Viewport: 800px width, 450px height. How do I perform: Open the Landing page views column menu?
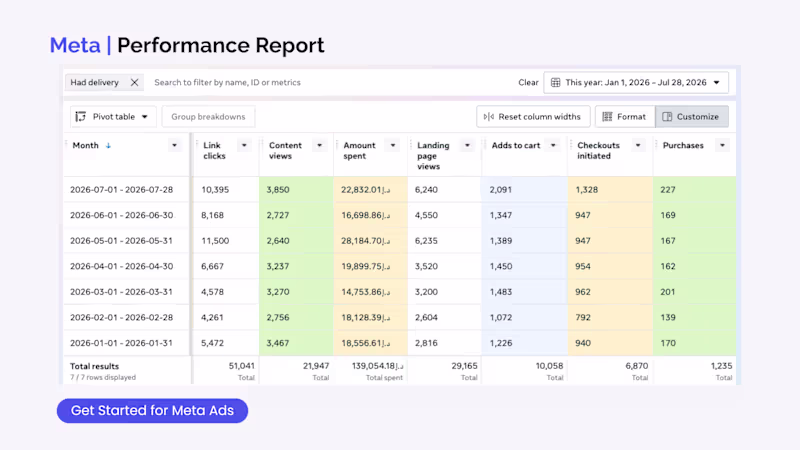click(467, 145)
